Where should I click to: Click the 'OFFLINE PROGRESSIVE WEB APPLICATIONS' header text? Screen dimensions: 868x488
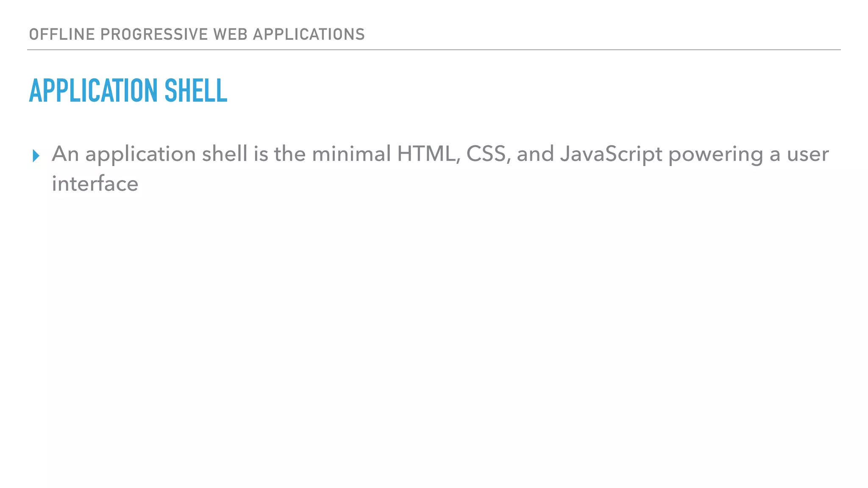click(x=197, y=34)
